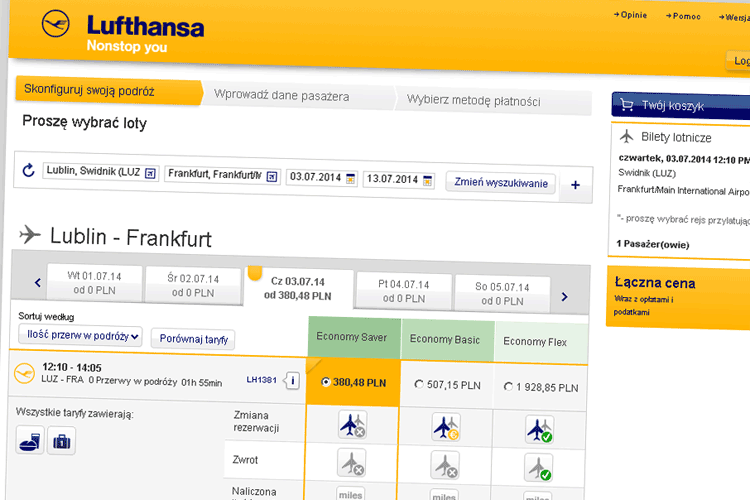Click Economy Flex rebooking allowed icon
This screenshot has width=750, height=500.
[x=540, y=429]
